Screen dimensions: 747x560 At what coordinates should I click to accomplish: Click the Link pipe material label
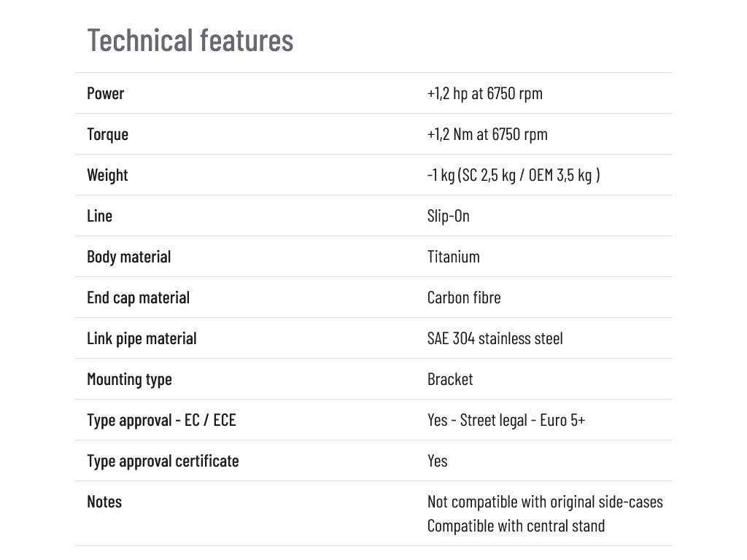(142, 338)
